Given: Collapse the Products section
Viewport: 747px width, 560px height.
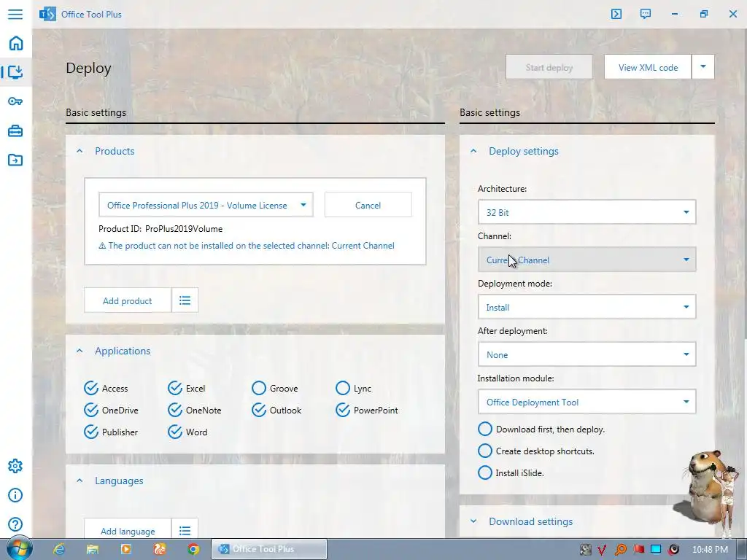Looking at the screenshot, I should pos(80,151).
